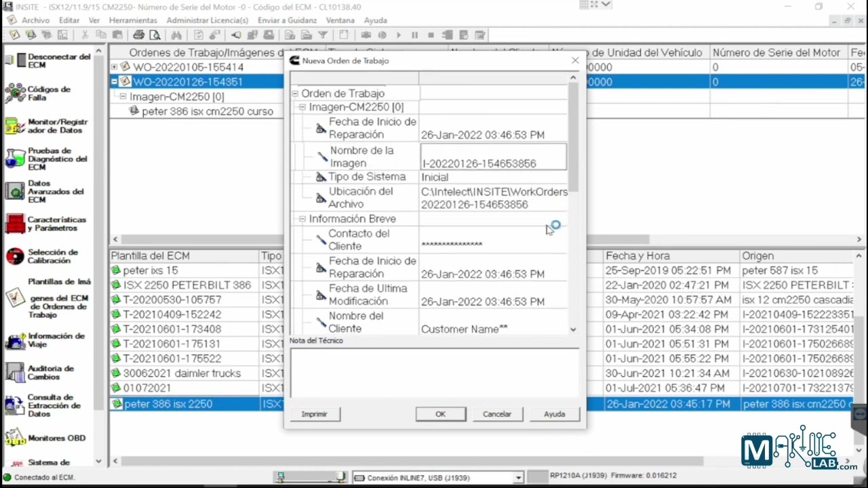The height and width of the screenshot is (488, 868).
Task: Click the Stop toolbar icon
Action: tap(431, 35)
